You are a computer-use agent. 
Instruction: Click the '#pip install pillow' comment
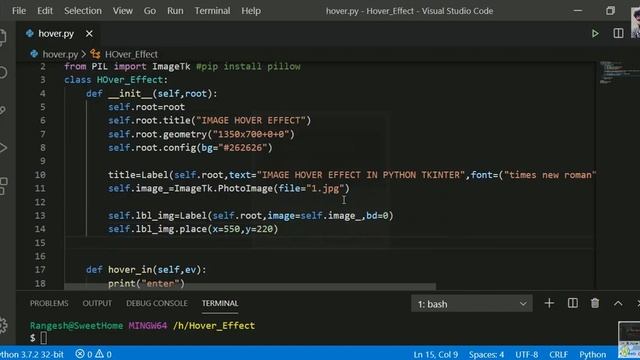[x=248, y=66]
